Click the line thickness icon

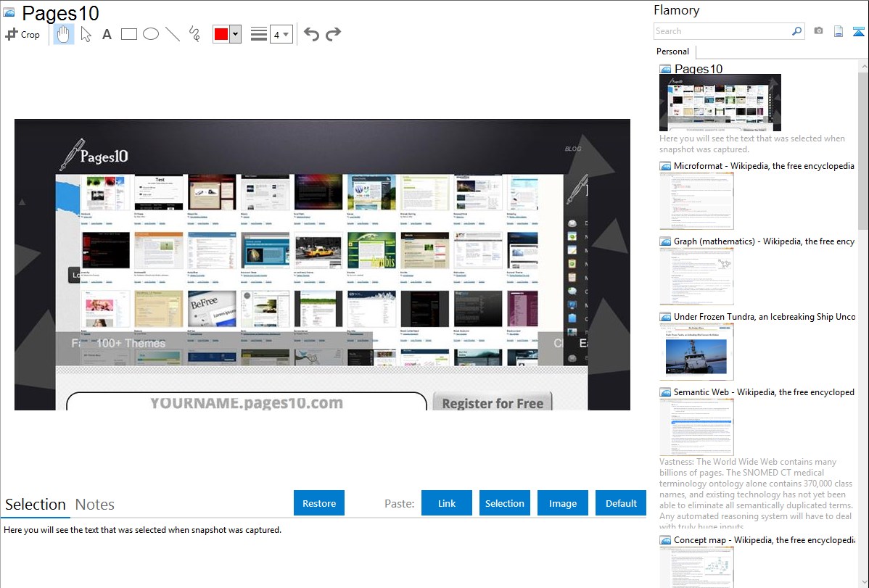click(x=259, y=34)
